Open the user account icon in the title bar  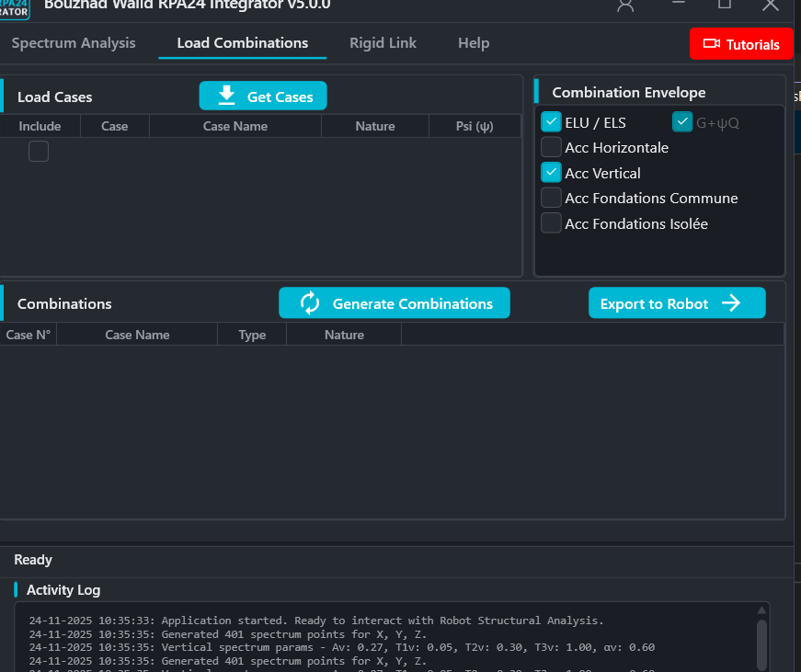coord(625,6)
